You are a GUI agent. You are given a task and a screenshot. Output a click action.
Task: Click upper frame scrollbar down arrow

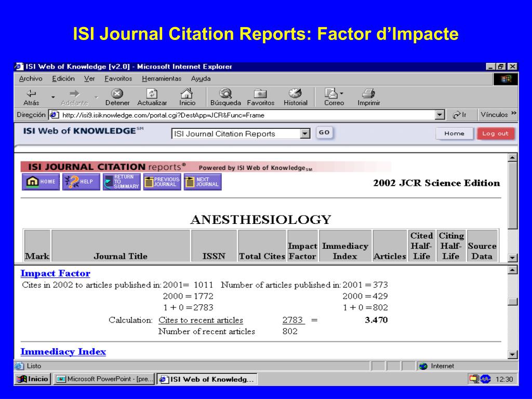pos(513,258)
